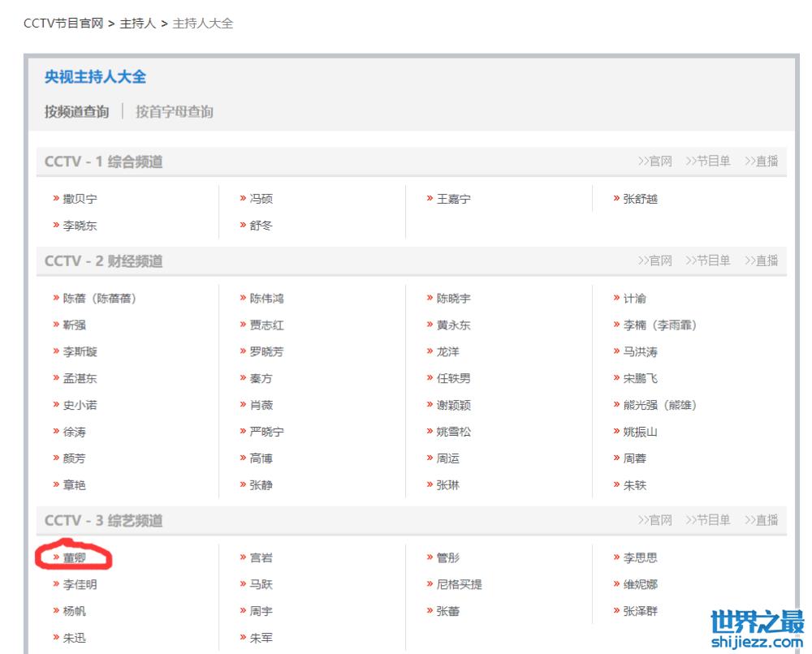Click the 世界之最 watermark logo
Image resolution: width=812 pixels, height=654 pixels.
(x=756, y=630)
